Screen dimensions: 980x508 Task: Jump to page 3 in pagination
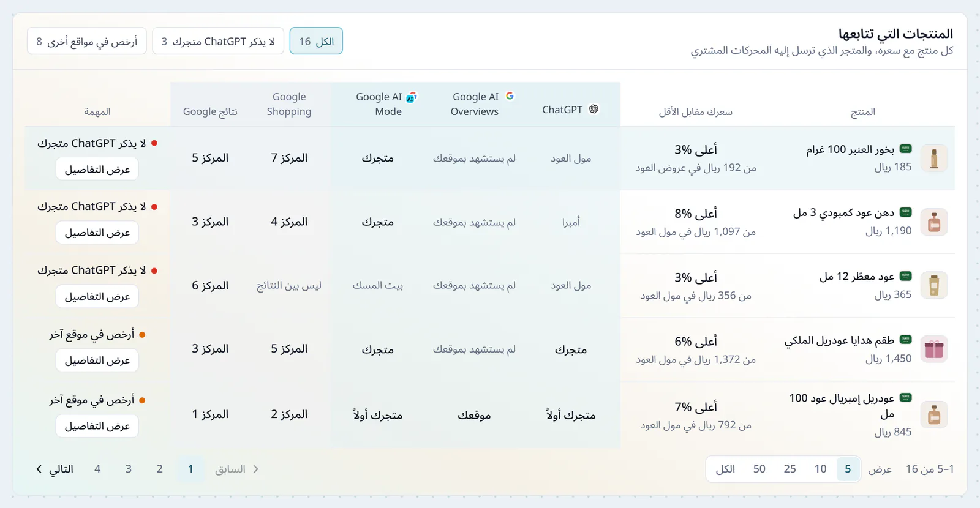(x=129, y=469)
